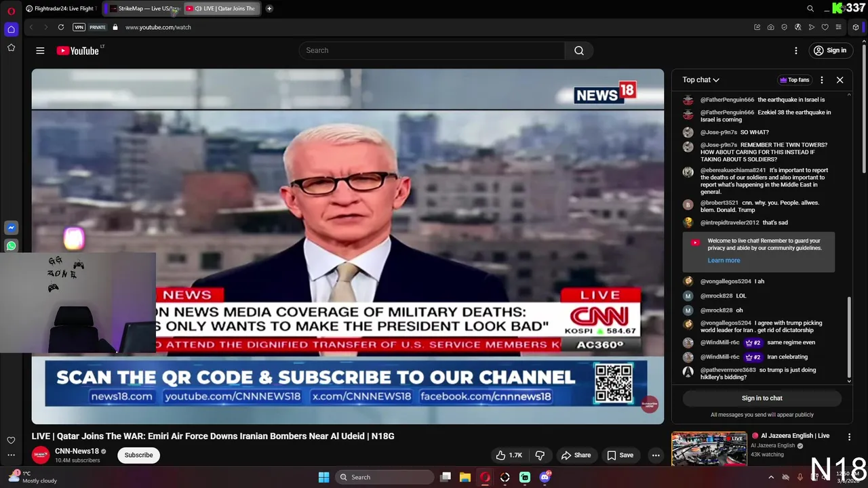This screenshot has width=868, height=488.
Task: Open File Explorer from the taskbar
Action: [x=465, y=477]
